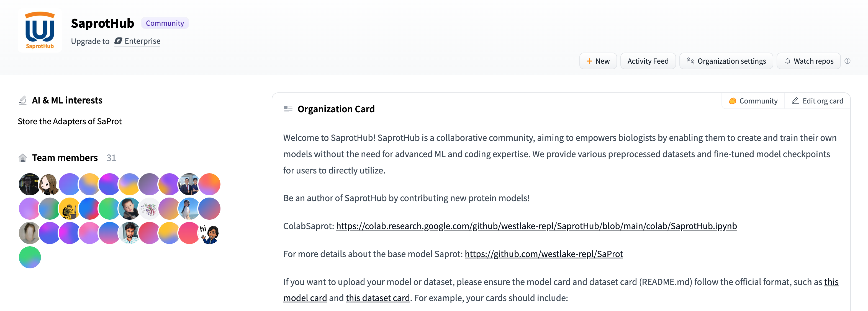Click Edit org card
The image size is (868, 311).
[x=818, y=101]
